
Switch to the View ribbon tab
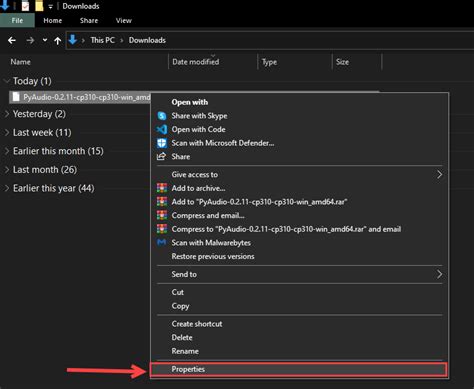pos(124,21)
